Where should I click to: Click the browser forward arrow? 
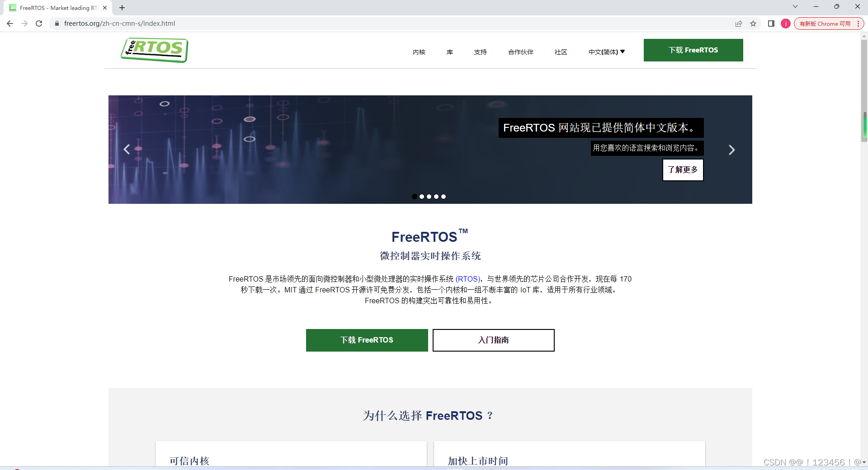tap(24, 23)
